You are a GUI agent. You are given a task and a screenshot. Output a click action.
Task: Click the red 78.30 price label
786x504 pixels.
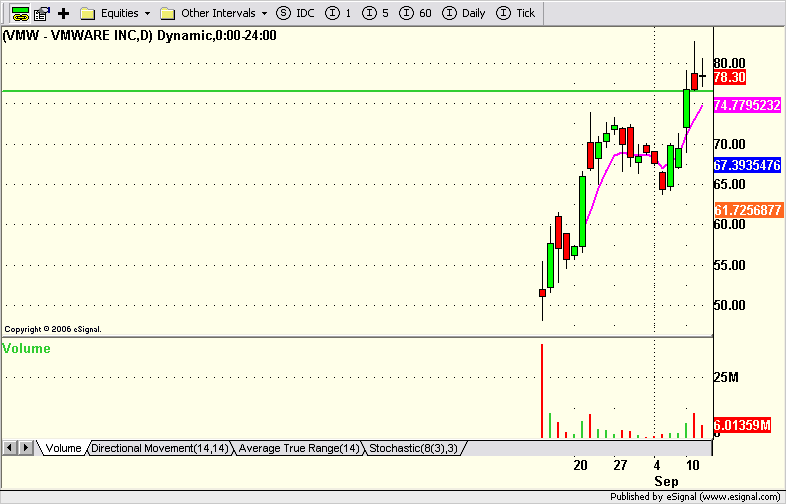point(730,77)
